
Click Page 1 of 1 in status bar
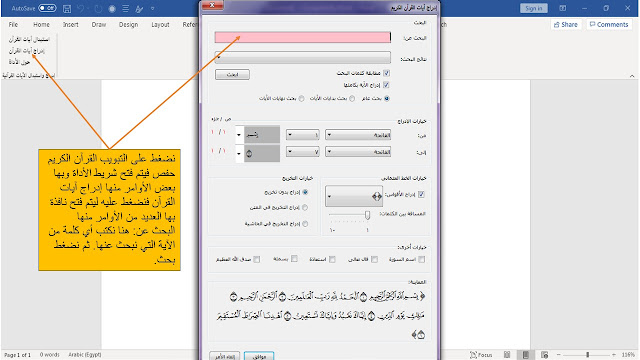click(17, 355)
